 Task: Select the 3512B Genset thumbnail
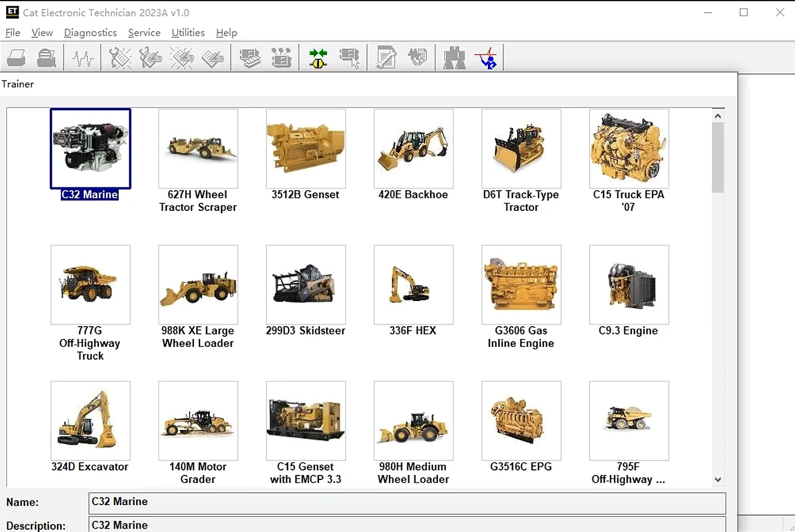pyautogui.click(x=306, y=148)
